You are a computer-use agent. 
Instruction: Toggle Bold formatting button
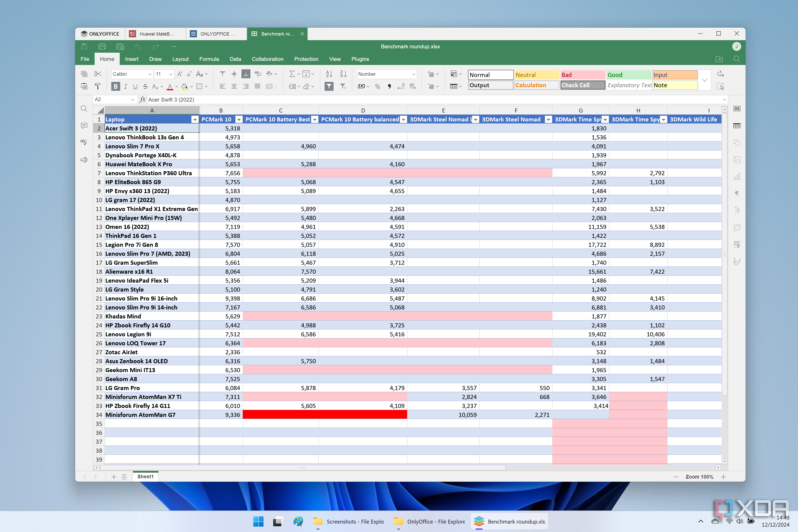pos(115,86)
